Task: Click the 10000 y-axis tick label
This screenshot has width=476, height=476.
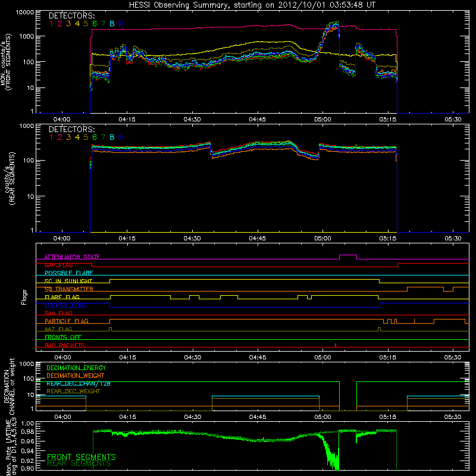Action: [24, 12]
